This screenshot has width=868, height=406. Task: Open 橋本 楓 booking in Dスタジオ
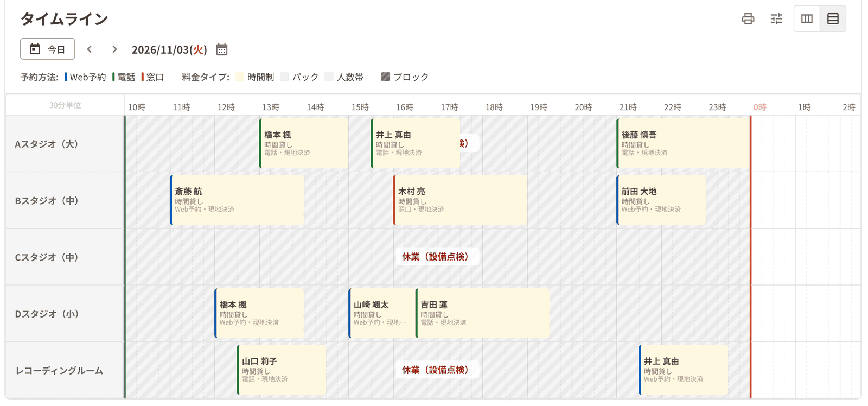point(259,313)
